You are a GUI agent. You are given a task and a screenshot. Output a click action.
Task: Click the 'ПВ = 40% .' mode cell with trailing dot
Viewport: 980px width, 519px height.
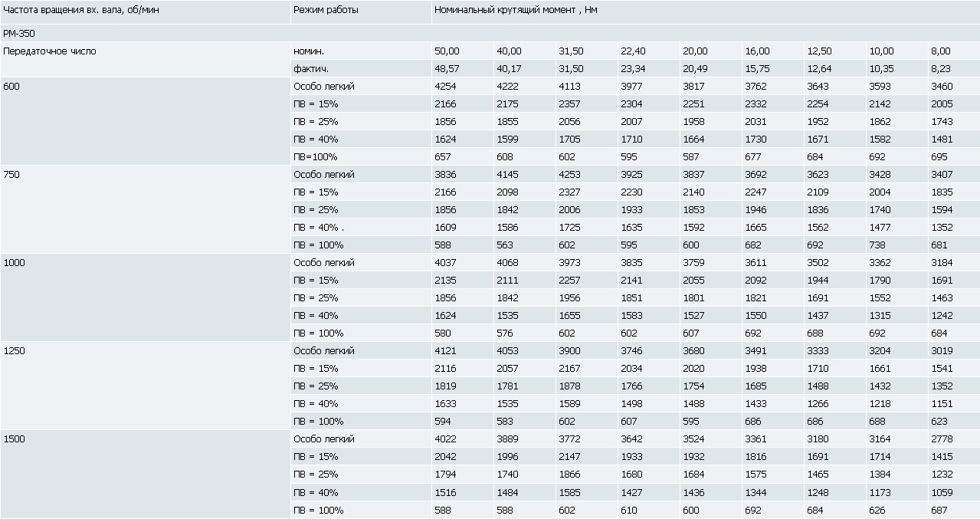coord(319,227)
